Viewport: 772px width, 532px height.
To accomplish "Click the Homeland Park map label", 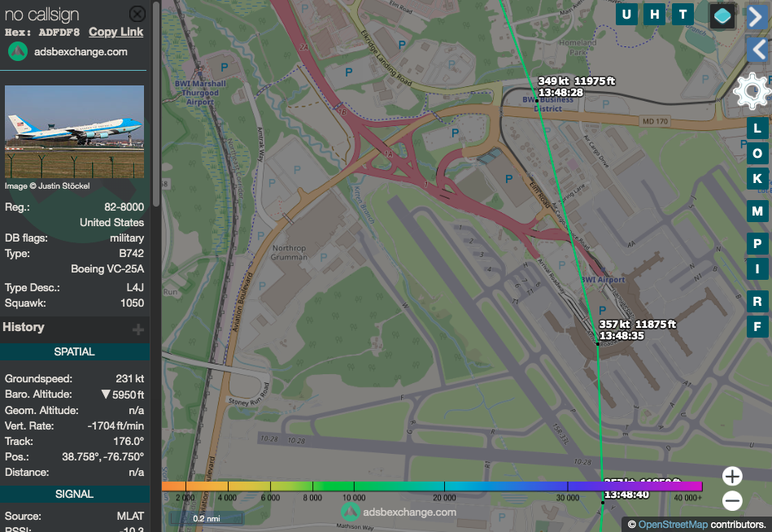I will pos(578,47).
